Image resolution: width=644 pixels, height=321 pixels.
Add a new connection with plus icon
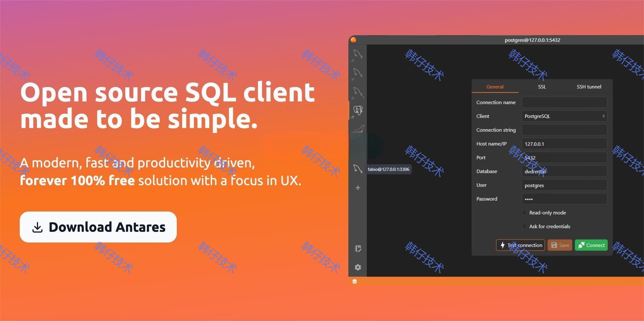(x=358, y=188)
